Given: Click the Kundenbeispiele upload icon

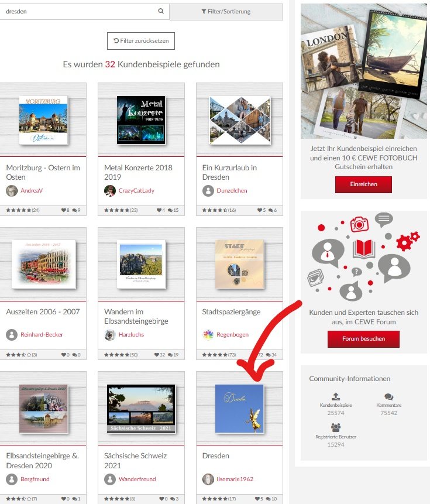Looking at the screenshot, I should click(336, 396).
